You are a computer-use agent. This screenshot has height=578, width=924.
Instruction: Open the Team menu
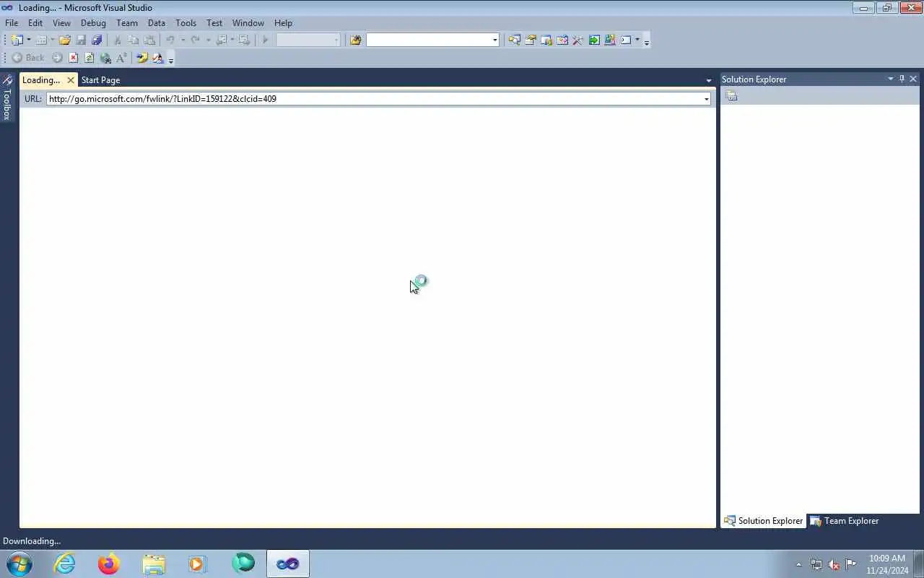click(127, 23)
